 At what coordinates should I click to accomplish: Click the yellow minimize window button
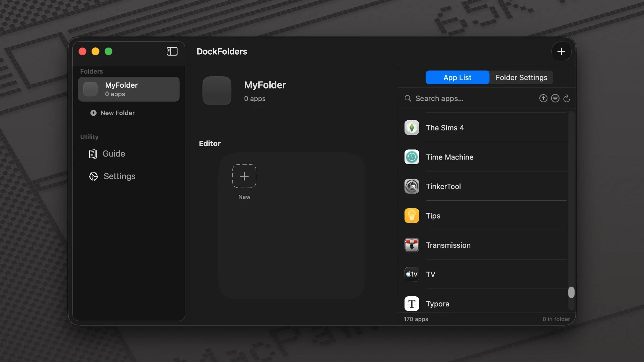click(x=95, y=51)
